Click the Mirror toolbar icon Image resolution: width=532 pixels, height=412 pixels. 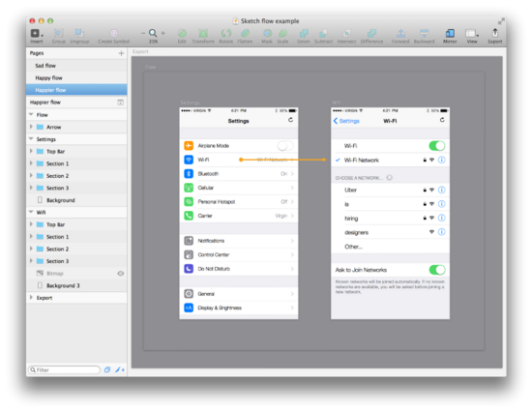click(x=450, y=33)
